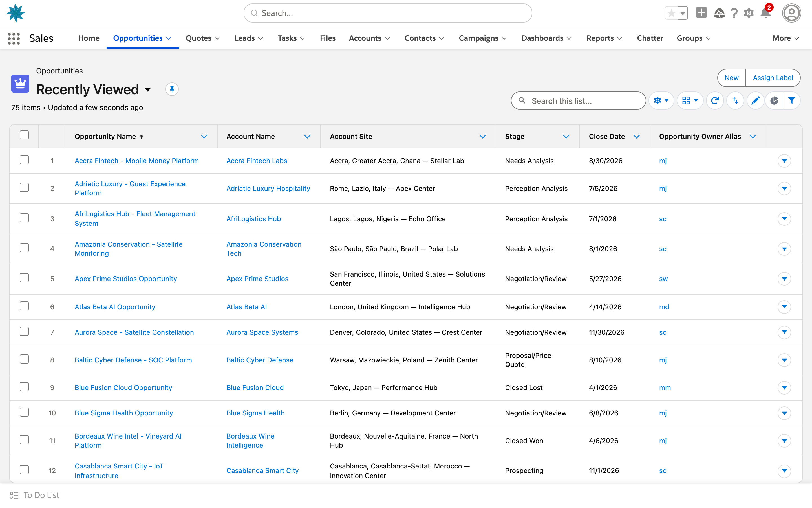Click the sort arrows icon
The width and height of the screenshot is (812, 508).
(x=735, y=100)
